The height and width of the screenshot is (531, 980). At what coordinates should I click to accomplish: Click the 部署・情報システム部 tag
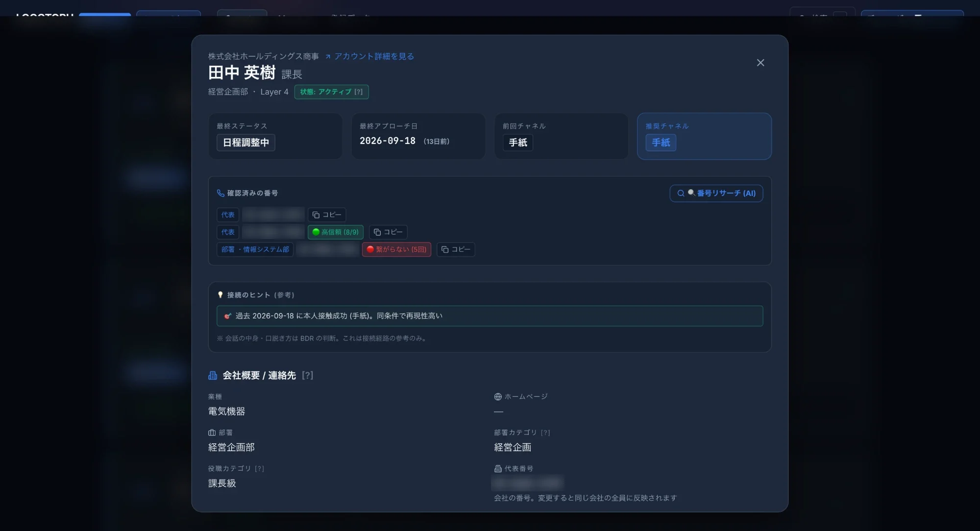pos(255,250)
